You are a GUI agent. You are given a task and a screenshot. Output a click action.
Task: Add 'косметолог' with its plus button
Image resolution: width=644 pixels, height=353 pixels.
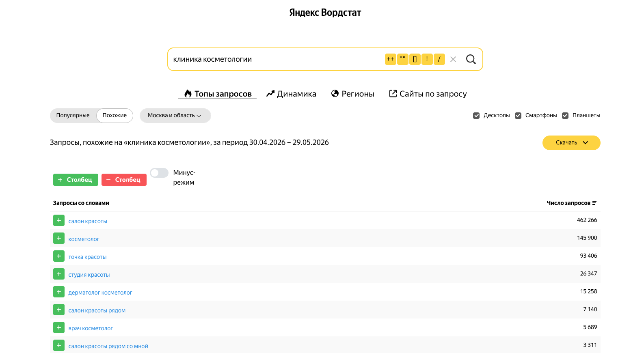click(x=59, y=238)
